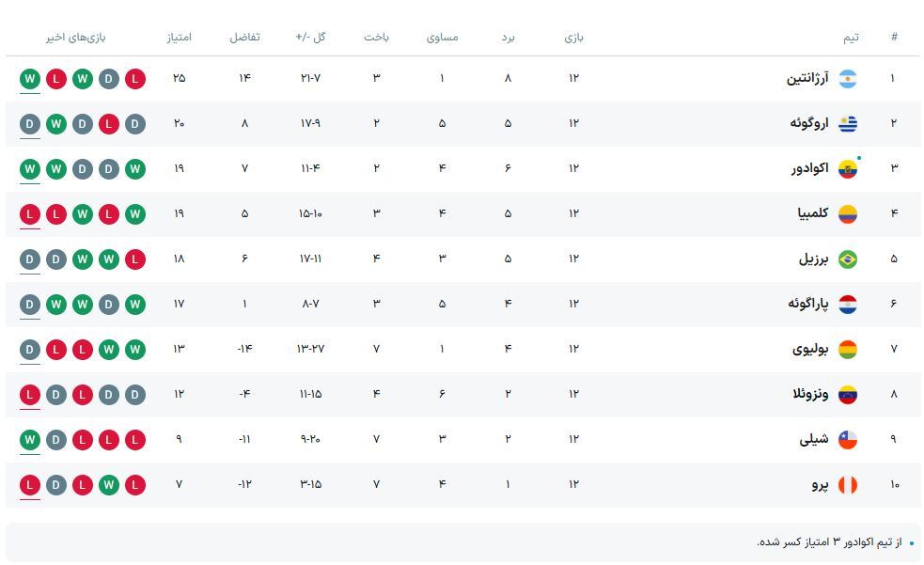Sort by تفاضل column header
Viewport: 924px width, 565px height.
244,38
